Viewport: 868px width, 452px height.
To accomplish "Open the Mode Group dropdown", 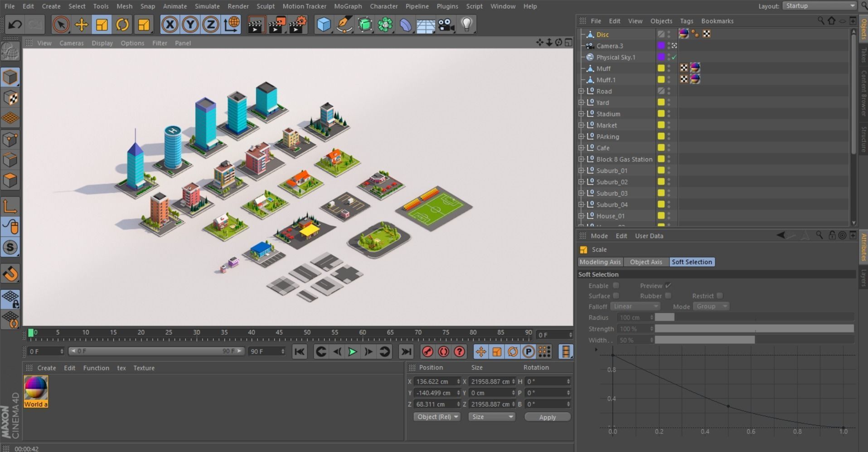I will [711, 306].
